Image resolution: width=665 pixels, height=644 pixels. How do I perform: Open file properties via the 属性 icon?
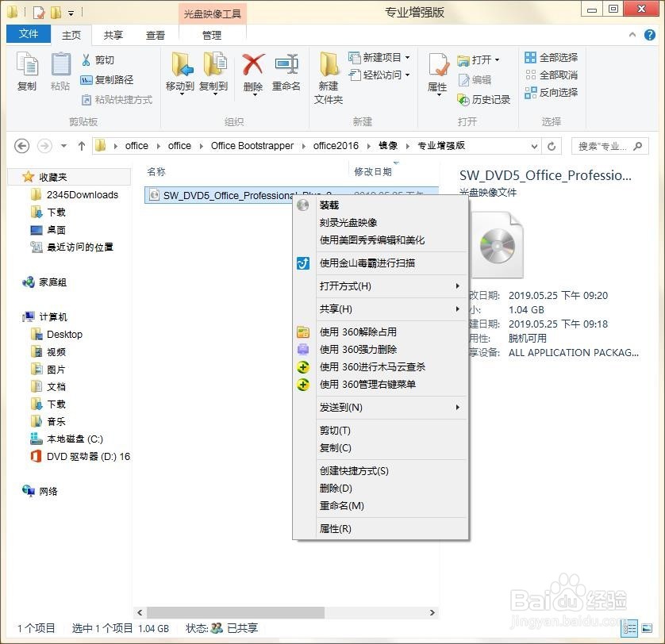pyautogui.click(x=437, y=71)
